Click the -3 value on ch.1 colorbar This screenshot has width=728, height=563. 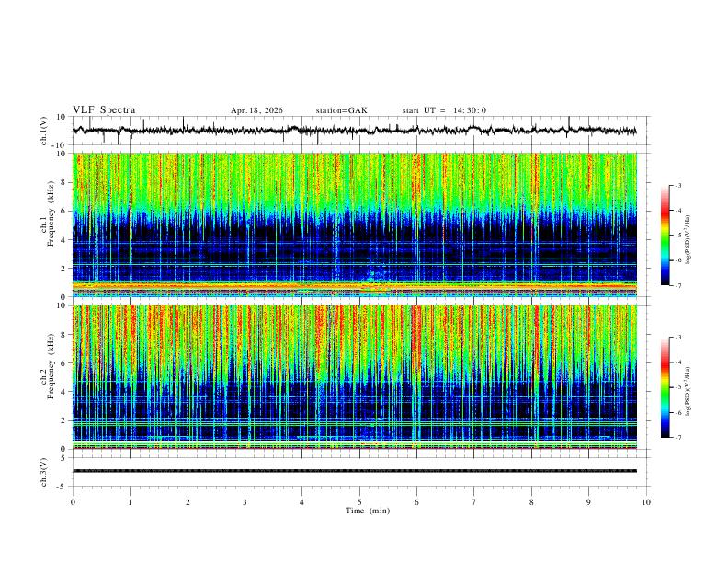point(677,185)
